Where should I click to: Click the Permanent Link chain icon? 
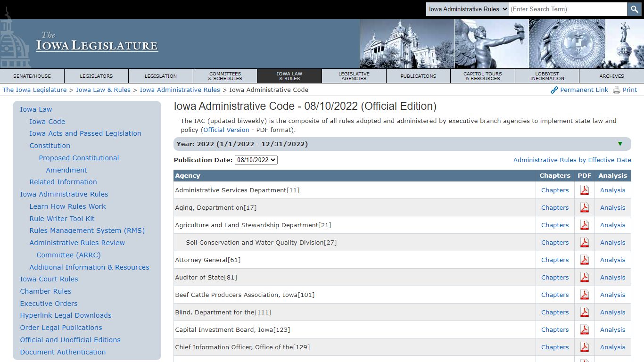click(x=554, y=90)
